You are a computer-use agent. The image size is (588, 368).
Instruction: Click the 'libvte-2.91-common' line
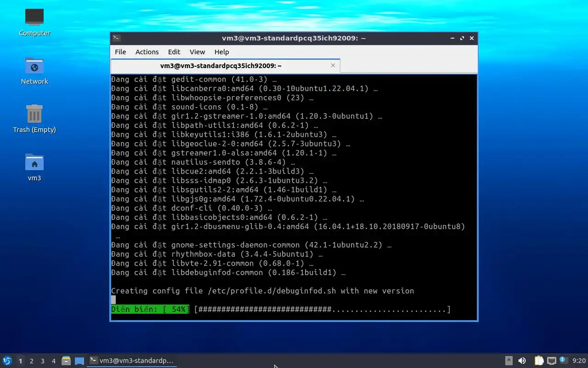[x=212, y=263]
